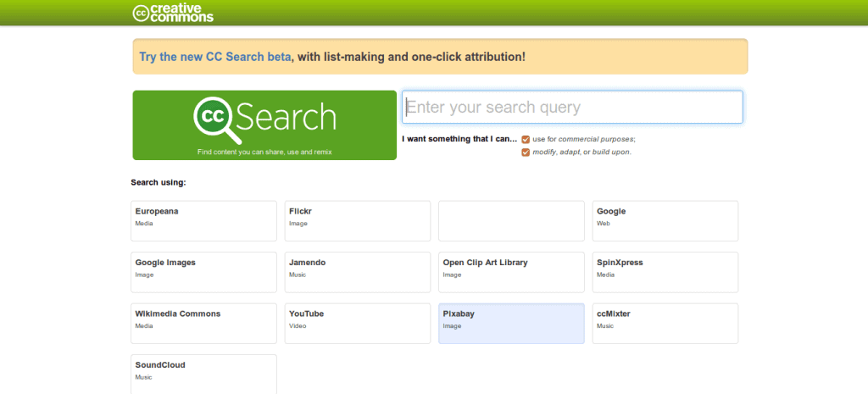Choose Jamendo music search source
Image resolution: width=868 pixels, height=394 pixels.
[357, 272]
